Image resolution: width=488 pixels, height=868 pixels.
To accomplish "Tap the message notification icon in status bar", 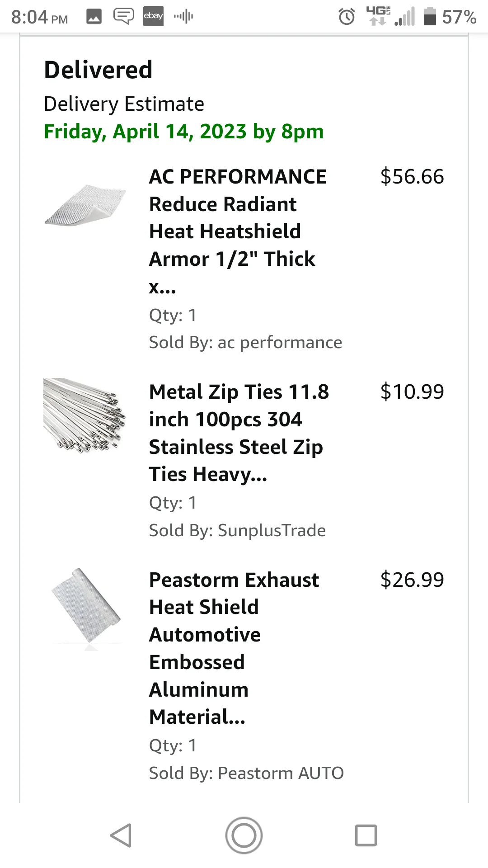I will tap(123, 16).
